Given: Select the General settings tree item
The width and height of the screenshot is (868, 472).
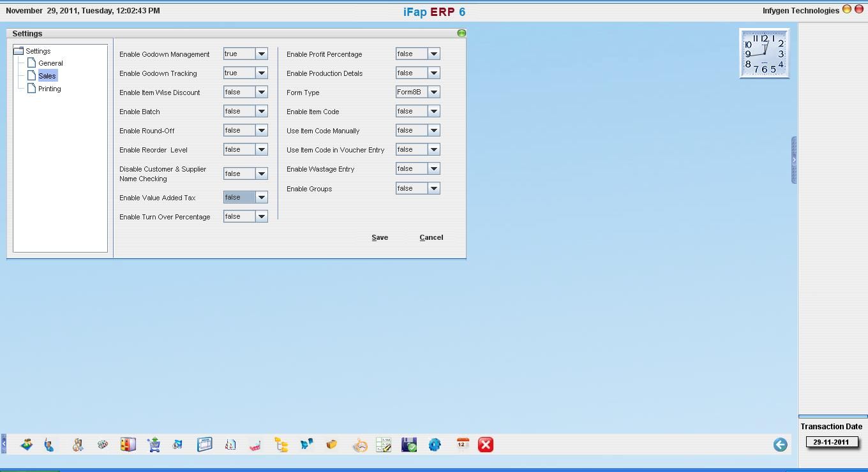Looking at the screenshot, I should 50,63.
